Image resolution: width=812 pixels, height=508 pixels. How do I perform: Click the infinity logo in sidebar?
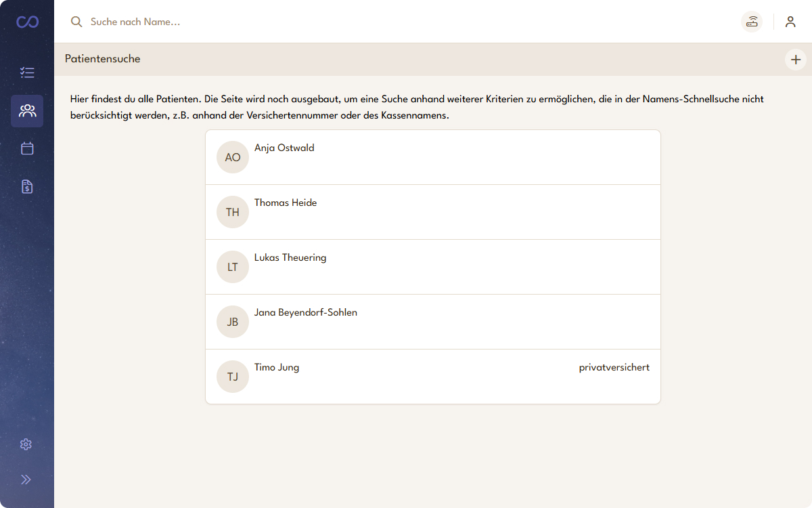[27, 22]
